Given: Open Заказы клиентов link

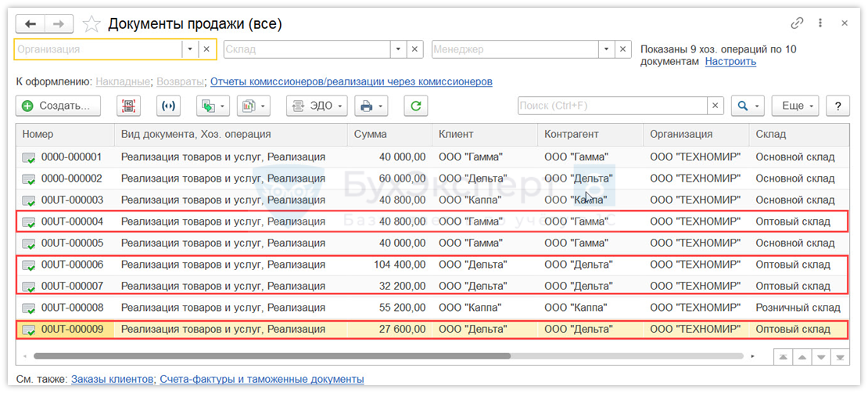Looking at the screenshot, I should click(x=112, y=379).
